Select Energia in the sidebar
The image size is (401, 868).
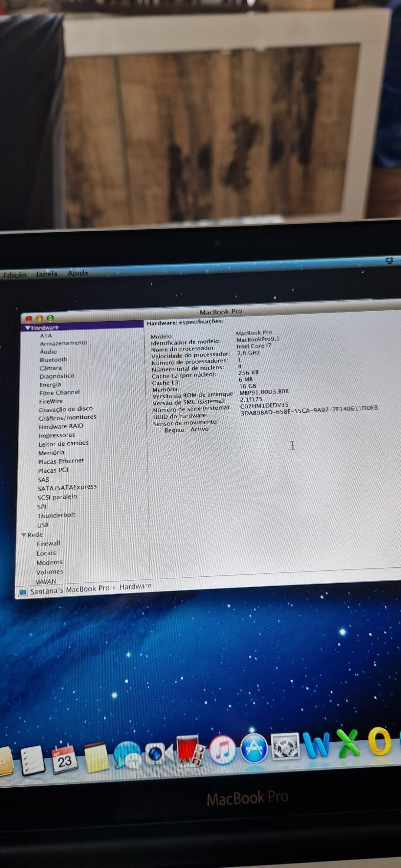click(x=50, y=385)
